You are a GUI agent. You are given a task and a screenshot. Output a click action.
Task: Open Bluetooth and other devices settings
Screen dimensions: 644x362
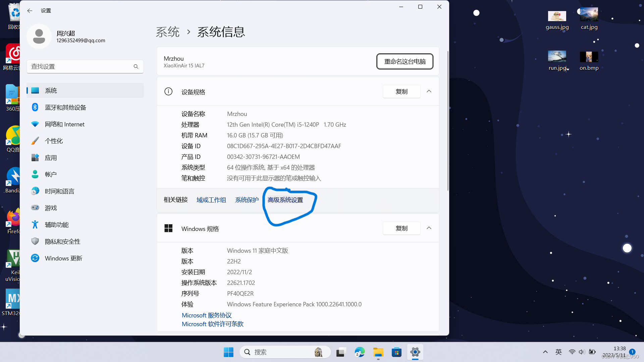pyautogui.click(x=65, y=108)
